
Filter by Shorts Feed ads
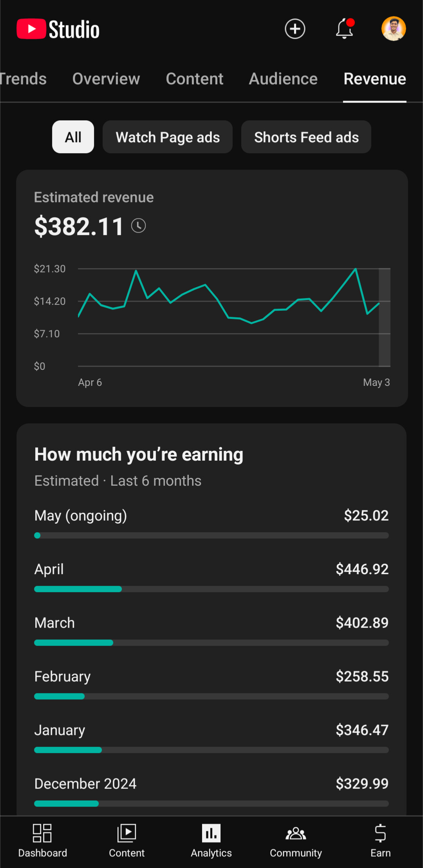tap(306, 137)
